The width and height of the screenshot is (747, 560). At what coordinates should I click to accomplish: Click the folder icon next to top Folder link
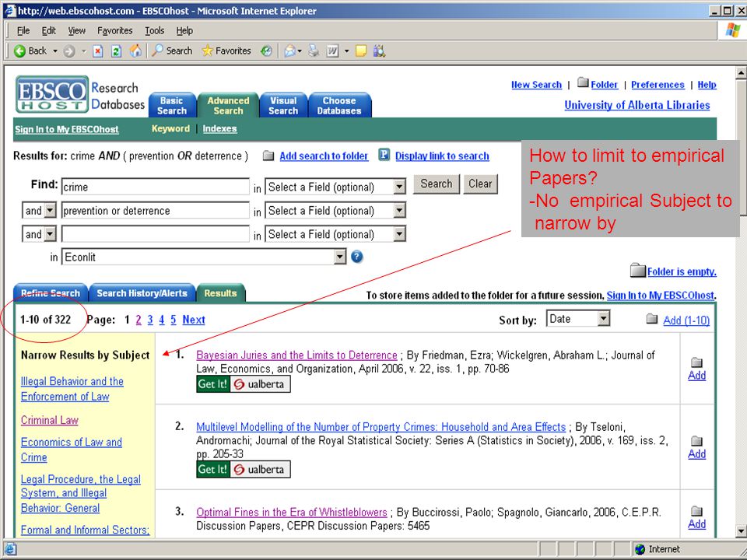click(583, 83)
